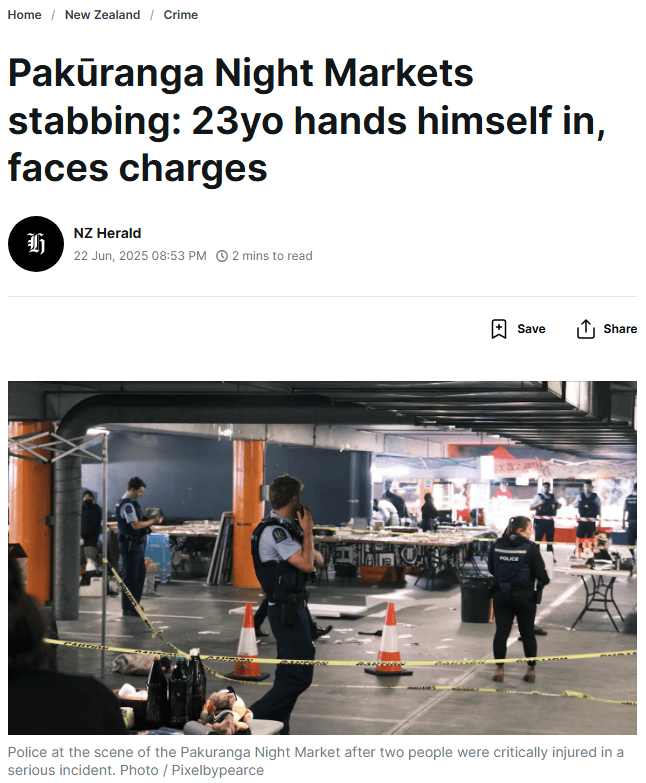
Task: Click the Save bookmark icon
Action: [499, 329]
